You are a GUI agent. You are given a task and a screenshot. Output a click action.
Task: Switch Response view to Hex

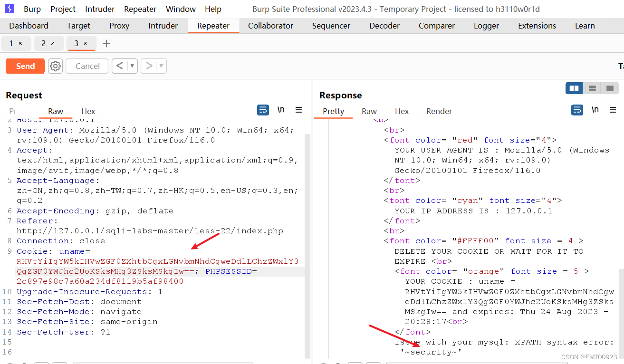click(x=402, y=111)
